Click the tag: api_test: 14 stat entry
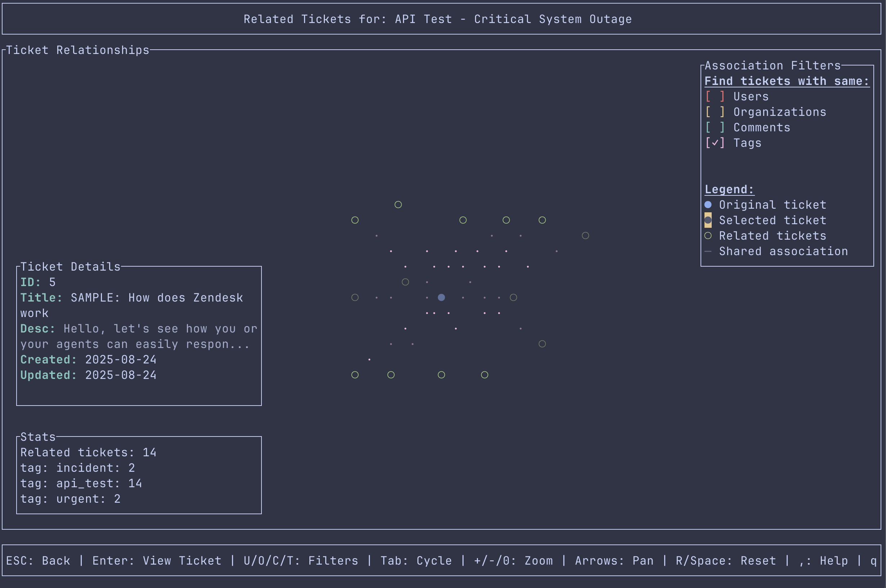Screen dimensions: 886x588 tap(81, 483)
